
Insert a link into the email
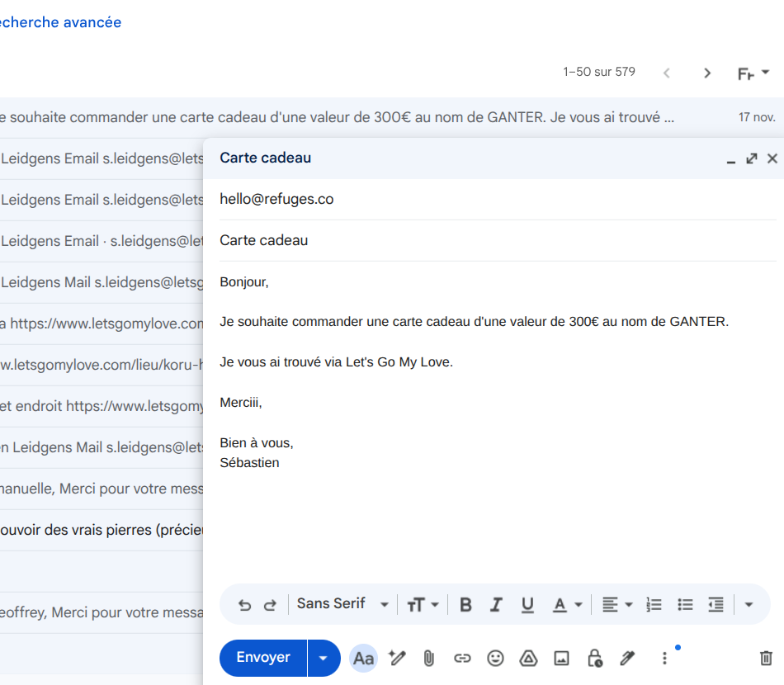[x=462, y=658]
